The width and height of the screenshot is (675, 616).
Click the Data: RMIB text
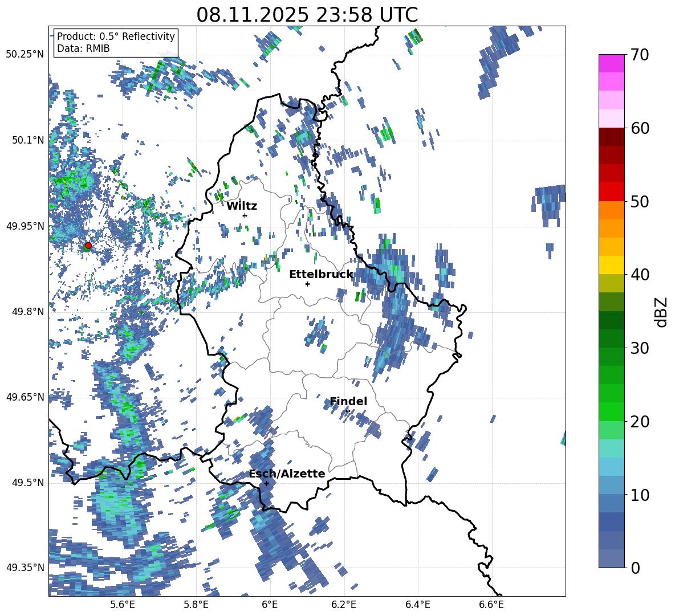click(83, 48)
